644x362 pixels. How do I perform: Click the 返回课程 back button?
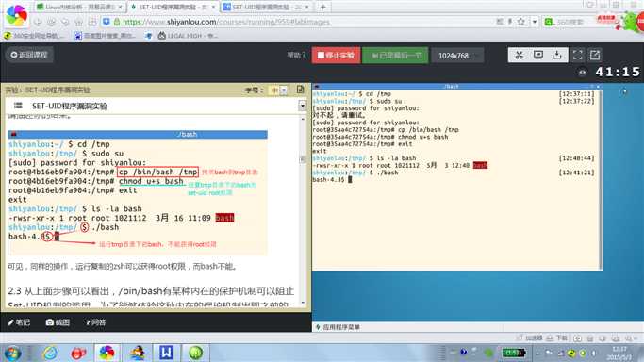tap(29, 55)
